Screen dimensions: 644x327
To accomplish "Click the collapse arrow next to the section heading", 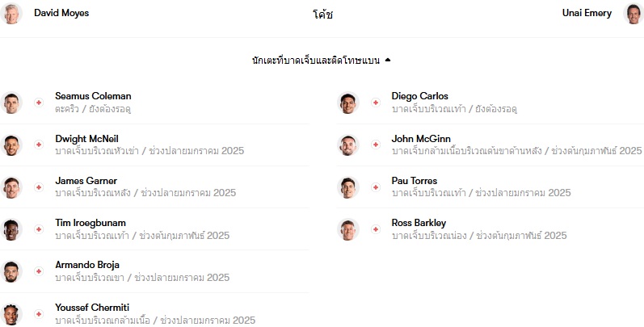I will [387, 61].
